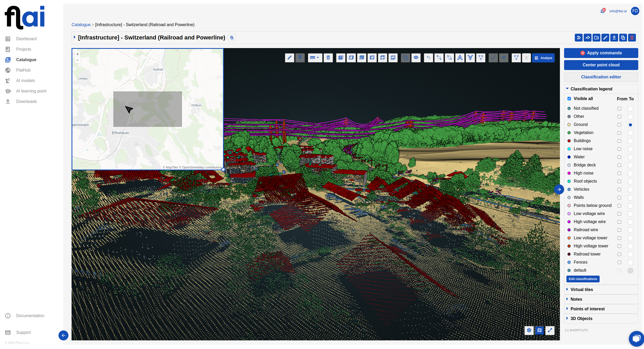
Task: Open the viewer settings gear icon
Action: (529, 330)
